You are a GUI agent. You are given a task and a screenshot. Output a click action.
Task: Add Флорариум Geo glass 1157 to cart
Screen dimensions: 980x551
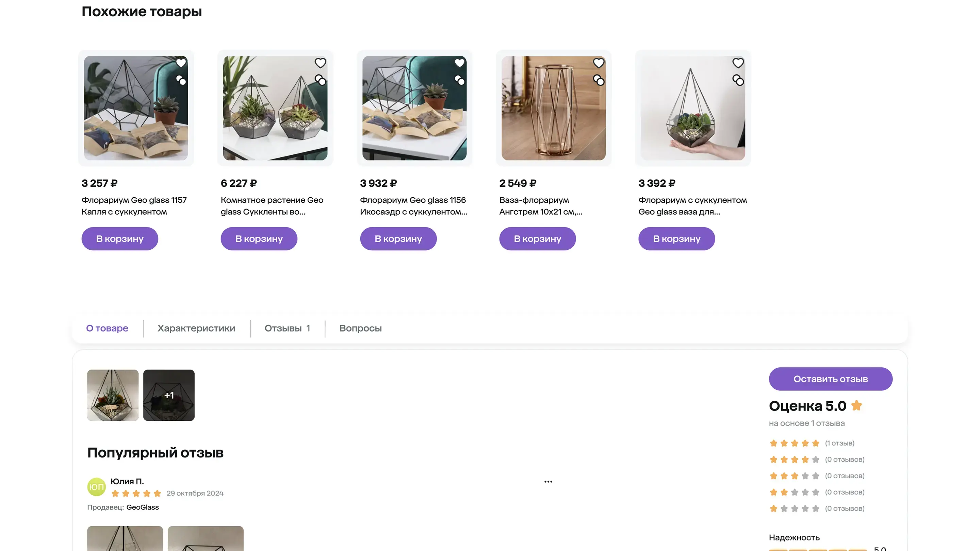119,239
